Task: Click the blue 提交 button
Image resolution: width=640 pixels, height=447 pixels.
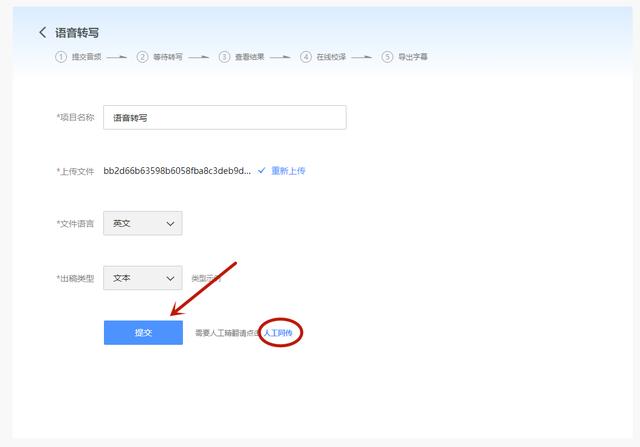Action: pos(143,333)
